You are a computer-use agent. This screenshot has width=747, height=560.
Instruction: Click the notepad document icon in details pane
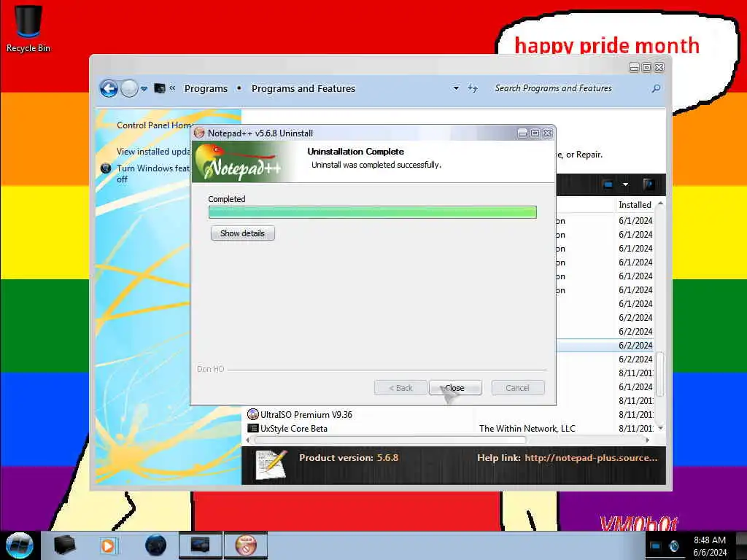point(271,464)
